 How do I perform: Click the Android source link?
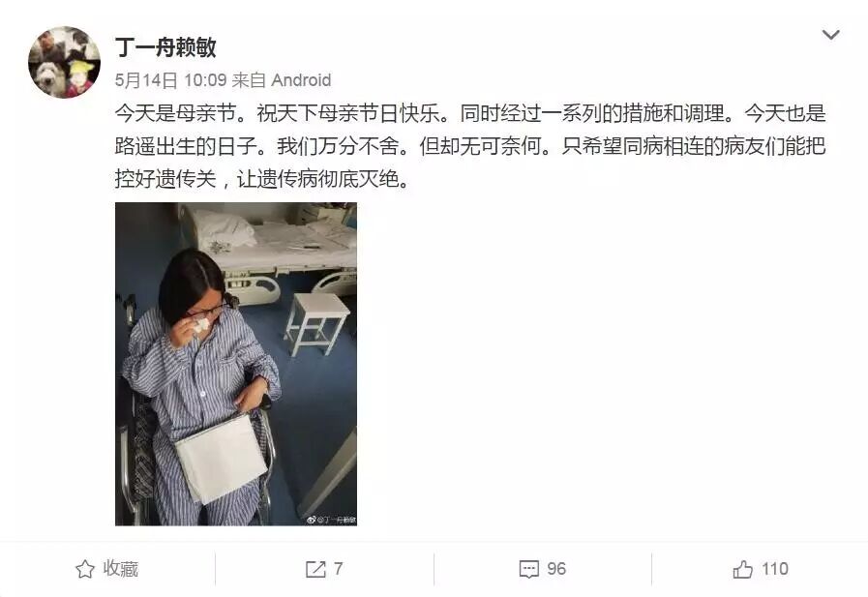point(301,80)
